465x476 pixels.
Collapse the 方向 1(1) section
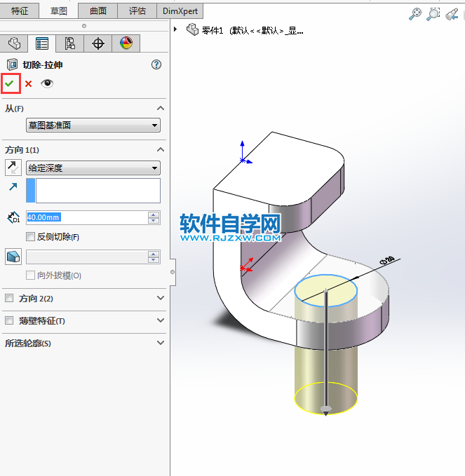(x=161, y=149)
